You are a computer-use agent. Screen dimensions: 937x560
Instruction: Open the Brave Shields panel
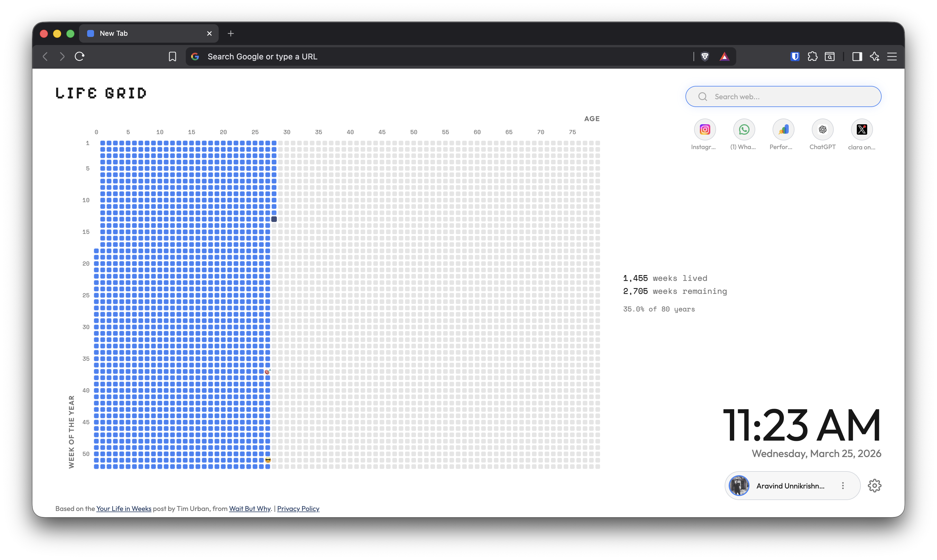coord(705,56)
